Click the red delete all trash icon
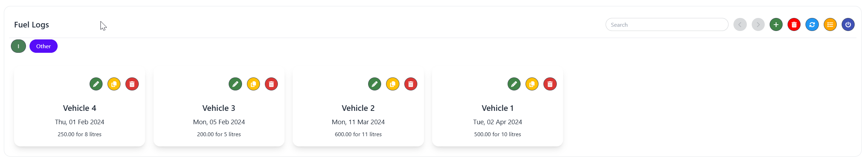This screenshot has width=868, height=164. 794,25
